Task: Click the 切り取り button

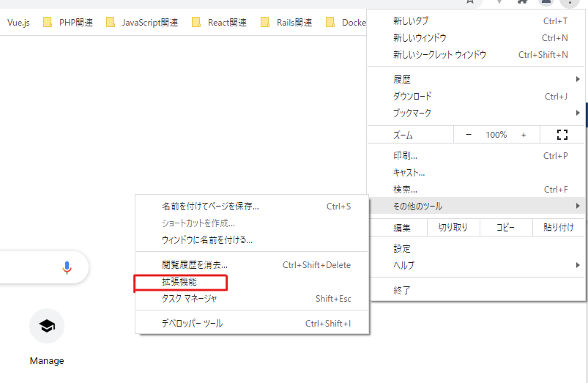Action: pyautogui.click(x=453, y=228)
